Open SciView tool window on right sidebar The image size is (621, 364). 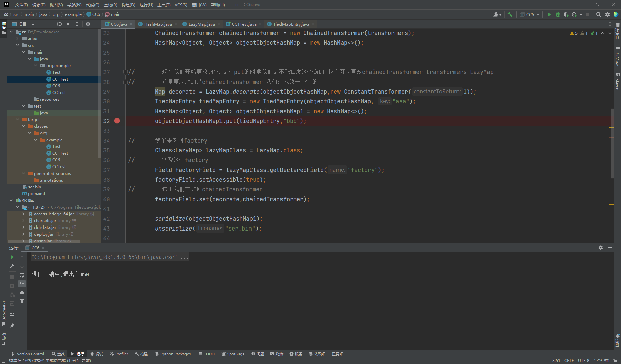click(x=617, y=56)
